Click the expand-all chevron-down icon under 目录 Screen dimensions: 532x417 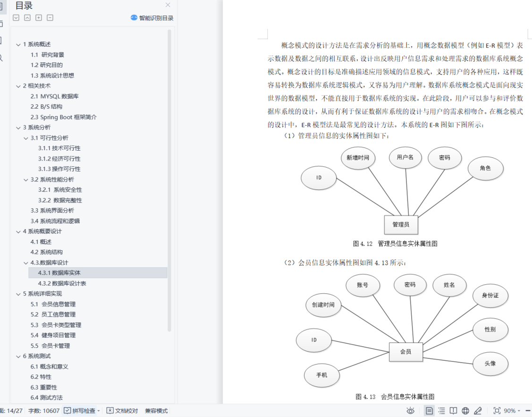click(16, 17)
